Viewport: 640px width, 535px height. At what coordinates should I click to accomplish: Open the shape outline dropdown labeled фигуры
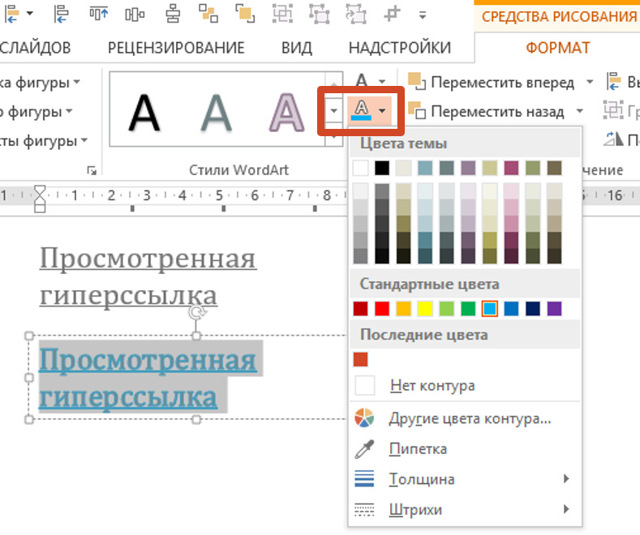pos(36,111)
